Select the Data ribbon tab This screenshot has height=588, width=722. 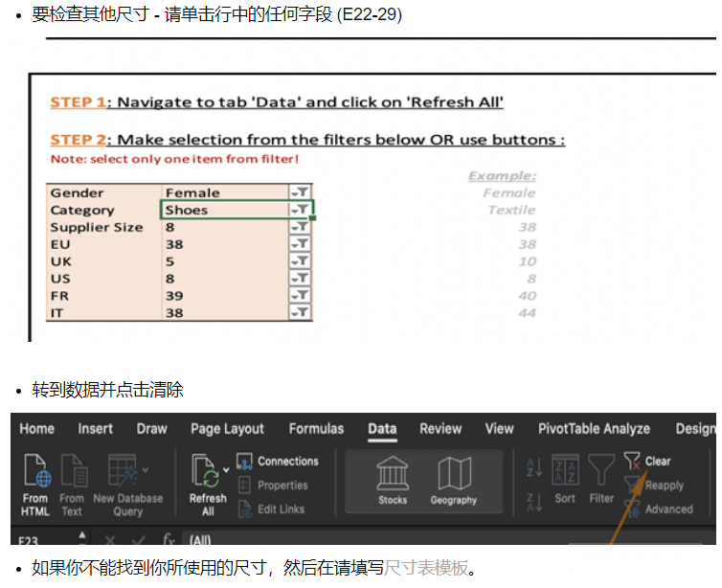click(382, 429)
